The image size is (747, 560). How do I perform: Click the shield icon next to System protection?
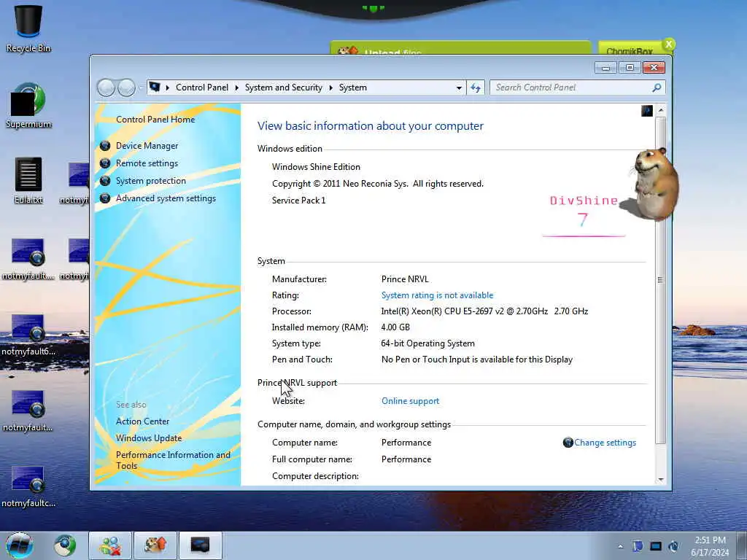point(105,181)
